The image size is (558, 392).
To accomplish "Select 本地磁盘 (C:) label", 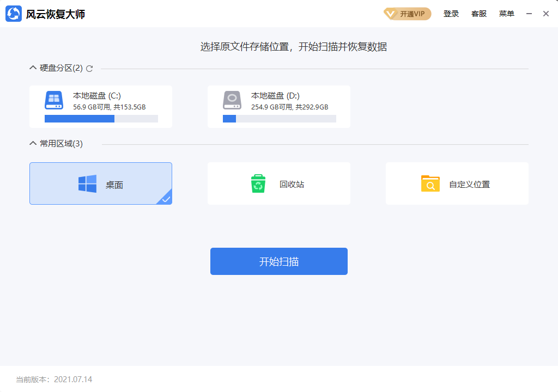I will [x=97, y=96].
